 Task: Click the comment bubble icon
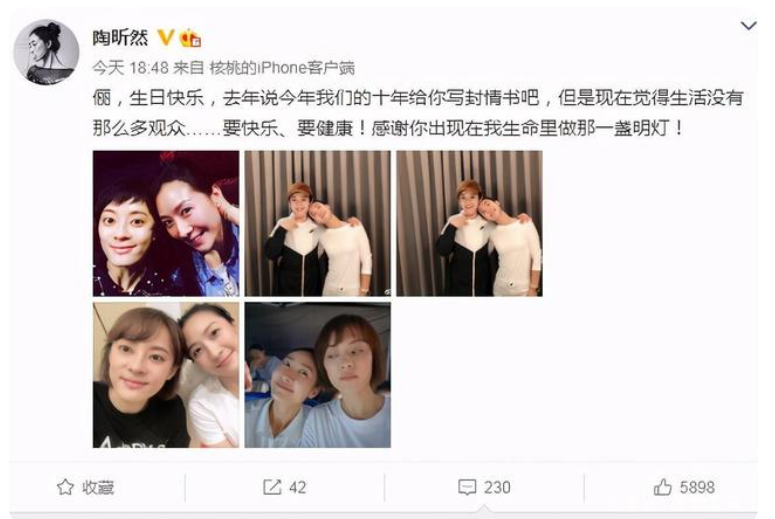pyautogui.click(x=467, y=487)
